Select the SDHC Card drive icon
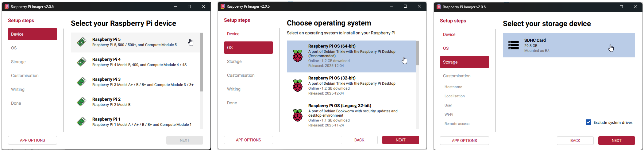The image size is (644, 151). tap(514, 45)
